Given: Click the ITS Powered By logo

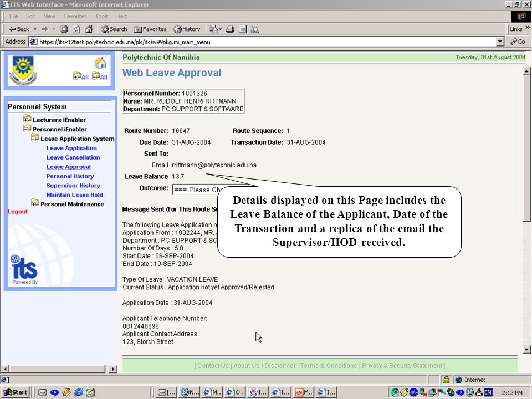Looking at the screenshot, I should tap(24, 270).
